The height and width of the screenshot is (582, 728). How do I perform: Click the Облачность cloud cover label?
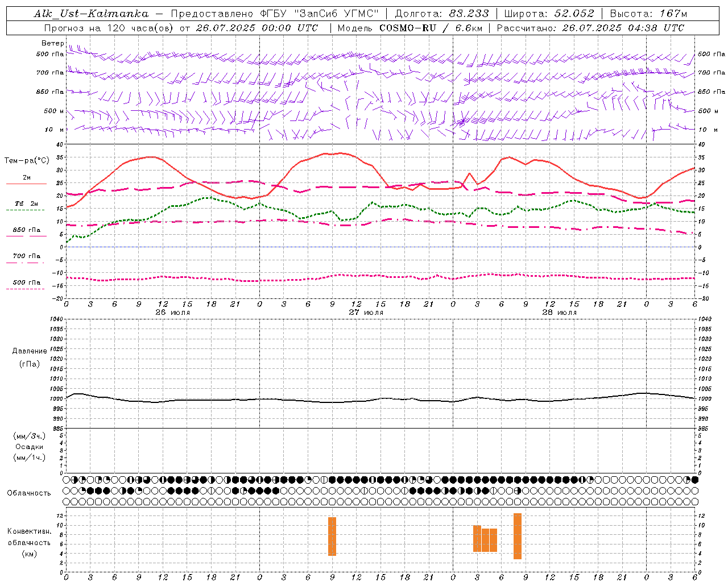click(x=29, y=493)
